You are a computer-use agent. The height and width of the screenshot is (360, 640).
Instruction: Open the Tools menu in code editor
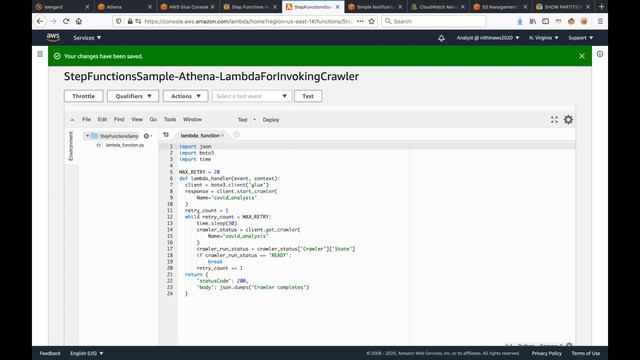[170, 119]
